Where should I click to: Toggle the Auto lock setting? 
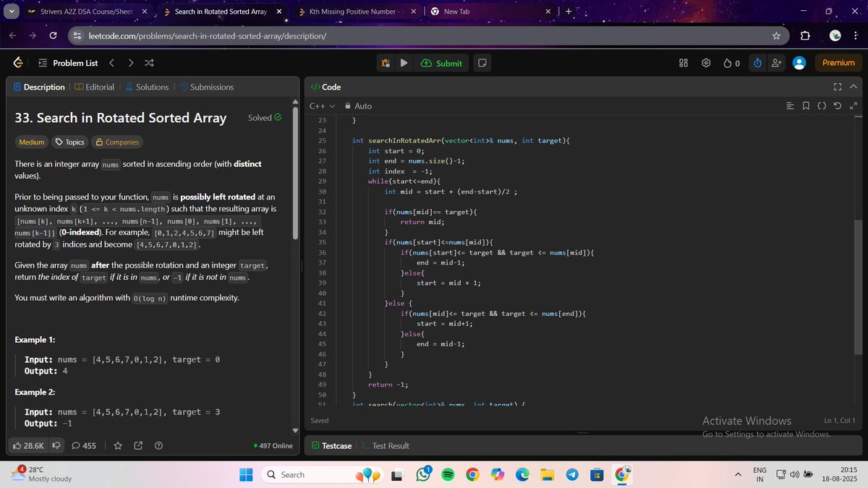pyautogui.click(x=358, y=106)
